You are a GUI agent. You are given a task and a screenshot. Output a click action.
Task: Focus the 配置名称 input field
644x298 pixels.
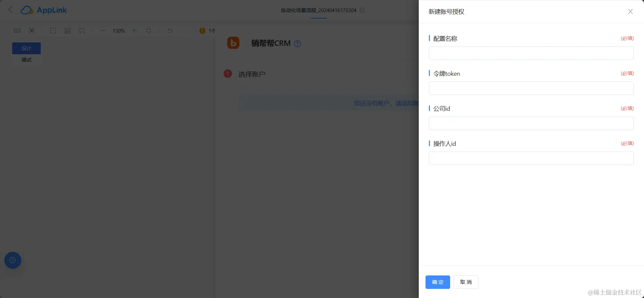pyautogui.click(x=531, y=53)
